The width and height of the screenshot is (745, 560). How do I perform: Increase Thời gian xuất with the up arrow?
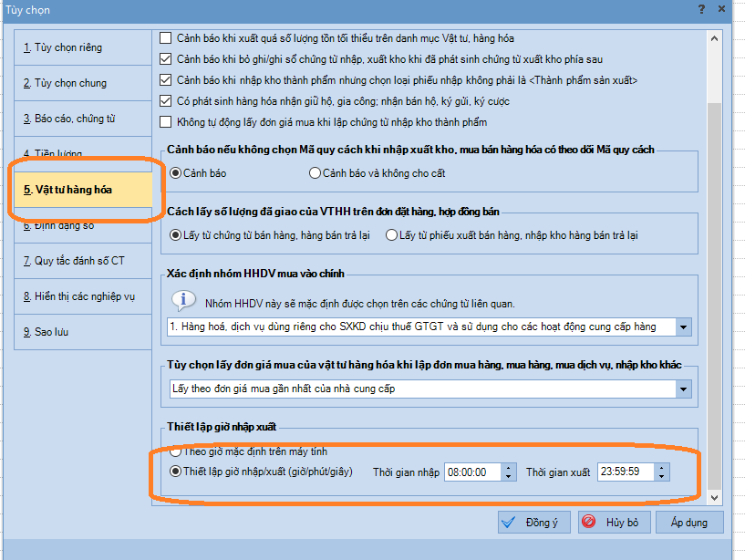click(662, 468)
